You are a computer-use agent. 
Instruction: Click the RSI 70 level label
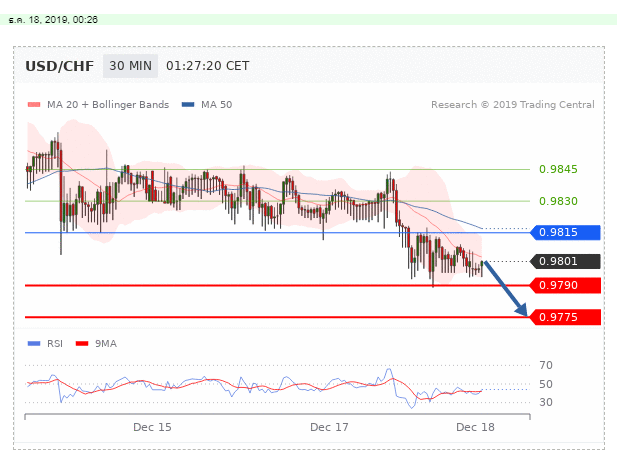pos(546,365)
